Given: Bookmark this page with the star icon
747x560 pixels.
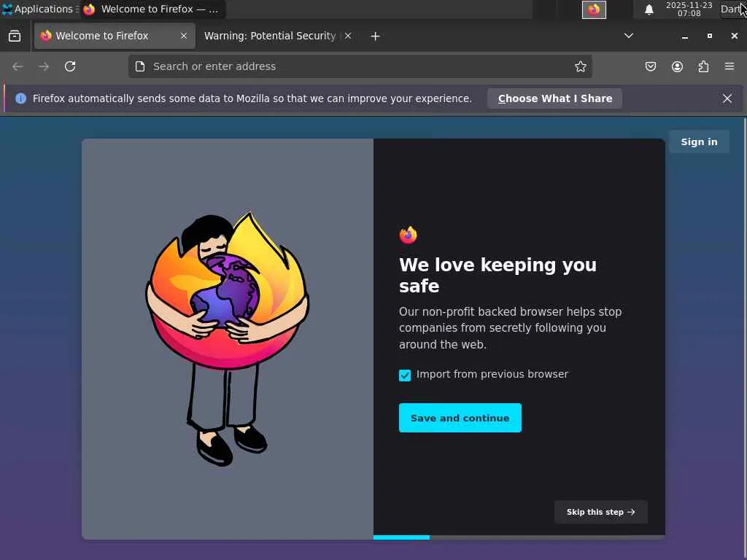Looking at the screenshot, I should click(x=580, y=66).
